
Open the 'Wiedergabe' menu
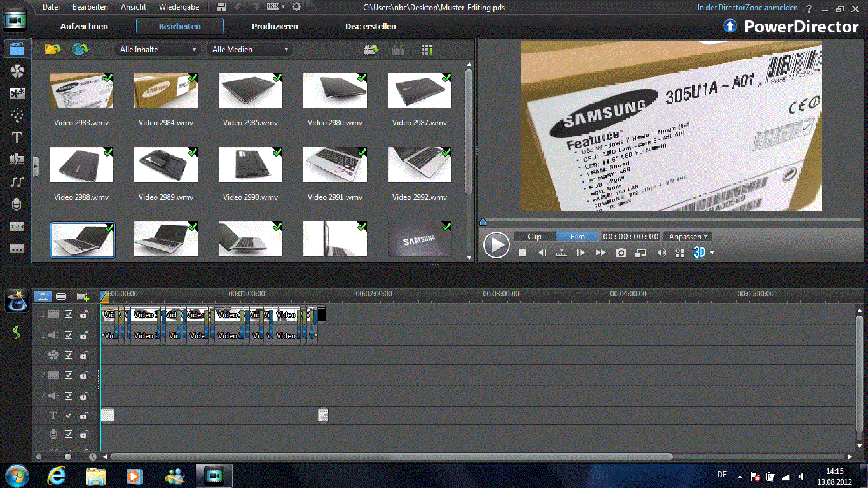pos(179,7)
